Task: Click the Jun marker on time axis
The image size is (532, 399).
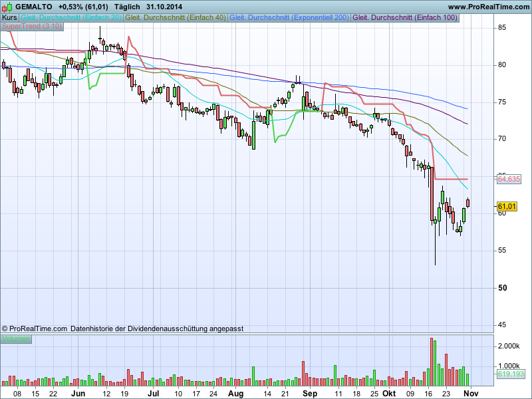Action: click(x=79, y=394)
